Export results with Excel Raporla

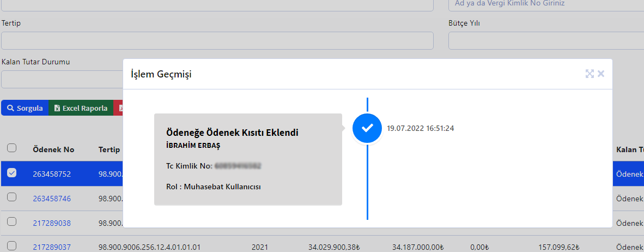tap(81, 108)
